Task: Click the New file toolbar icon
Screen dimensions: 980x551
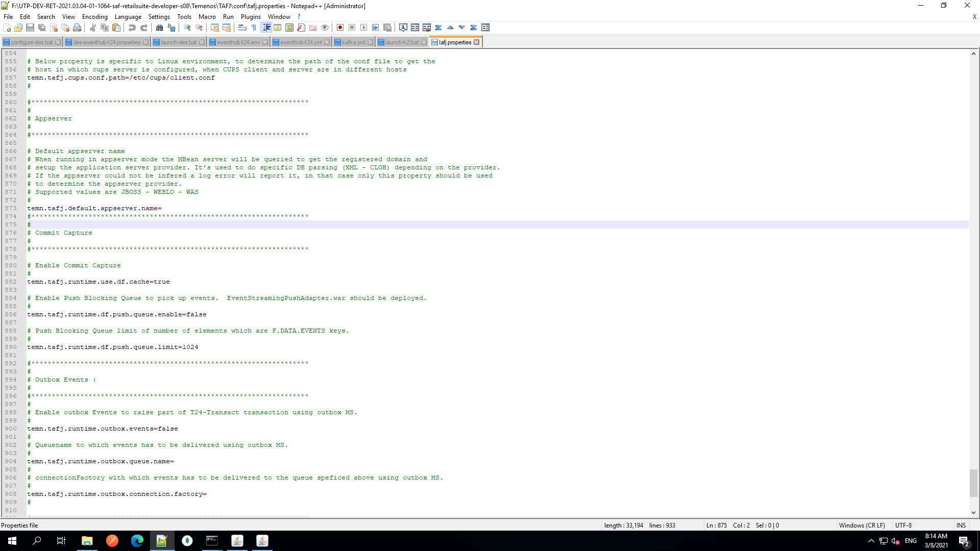Action: pos(7,28)
